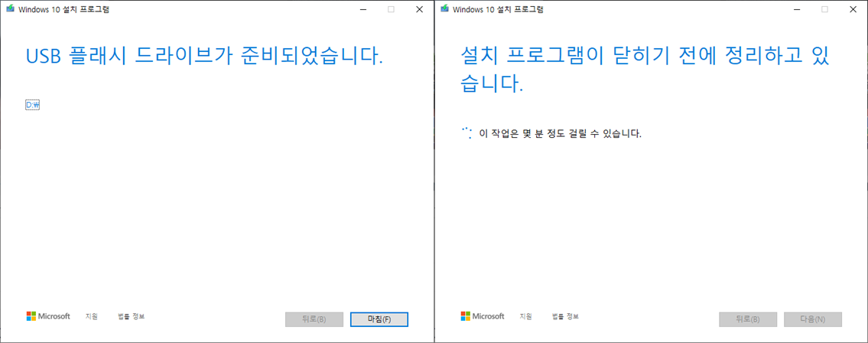
Task: Minimize the left Windows 10 setup window
Action: pos(362,9)
